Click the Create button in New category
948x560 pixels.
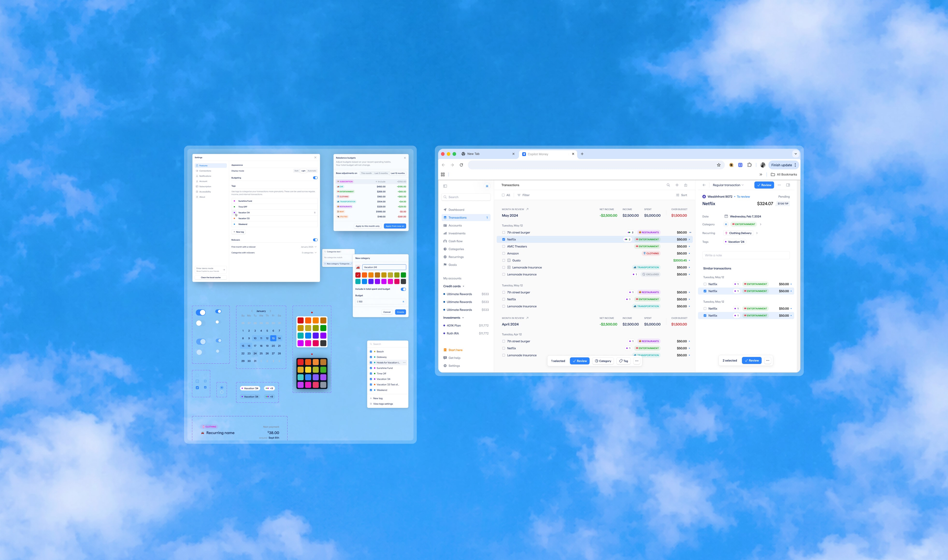(400, 312)
